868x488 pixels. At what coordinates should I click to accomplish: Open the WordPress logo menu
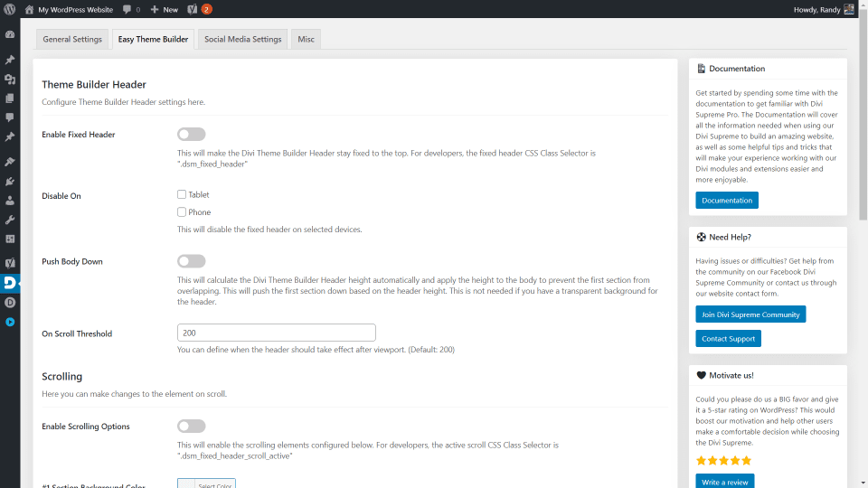coord(10,9)
